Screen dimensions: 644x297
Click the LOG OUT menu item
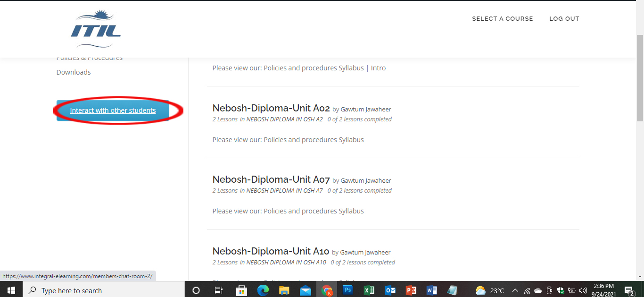564,19
